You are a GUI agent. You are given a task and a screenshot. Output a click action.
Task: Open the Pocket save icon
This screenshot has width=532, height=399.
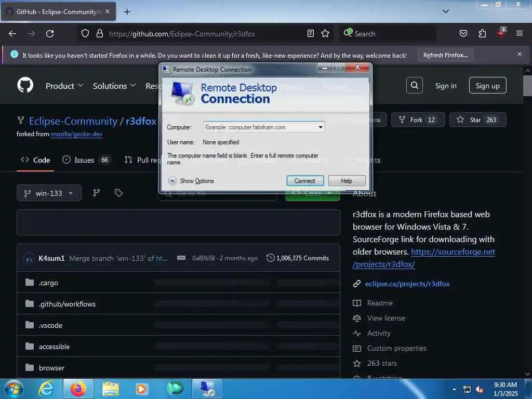point(463,33)
